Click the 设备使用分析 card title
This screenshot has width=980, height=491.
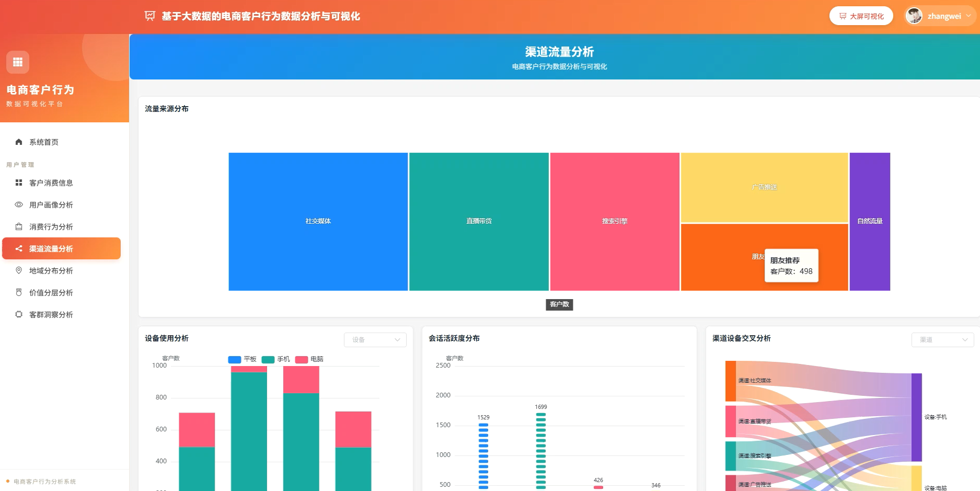point(167,338)
